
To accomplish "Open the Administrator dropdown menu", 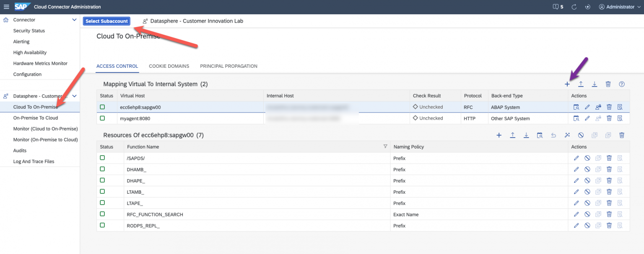I will click(619, 7).
